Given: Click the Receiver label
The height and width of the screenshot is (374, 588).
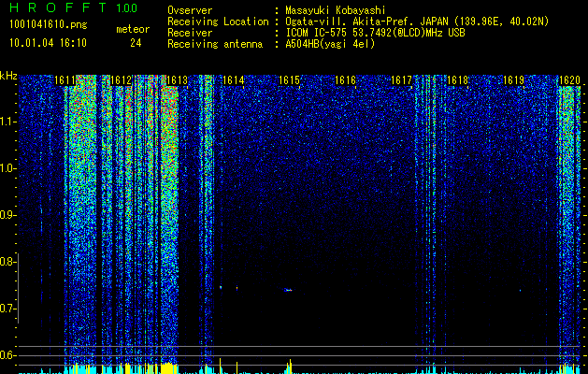Looking at the screenshot, I should pyautogui.click(x=190, y=33).
